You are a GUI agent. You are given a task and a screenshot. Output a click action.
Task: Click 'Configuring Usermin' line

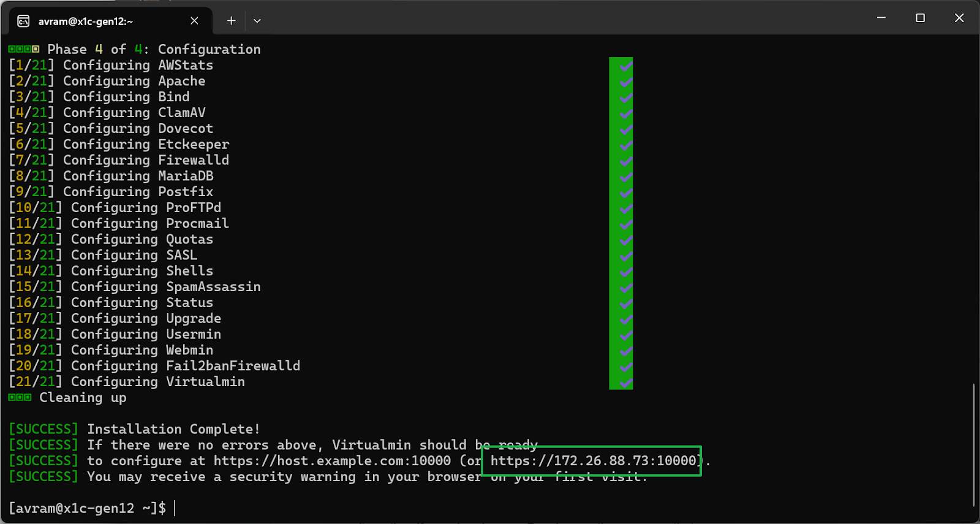(x=146, y=335)
